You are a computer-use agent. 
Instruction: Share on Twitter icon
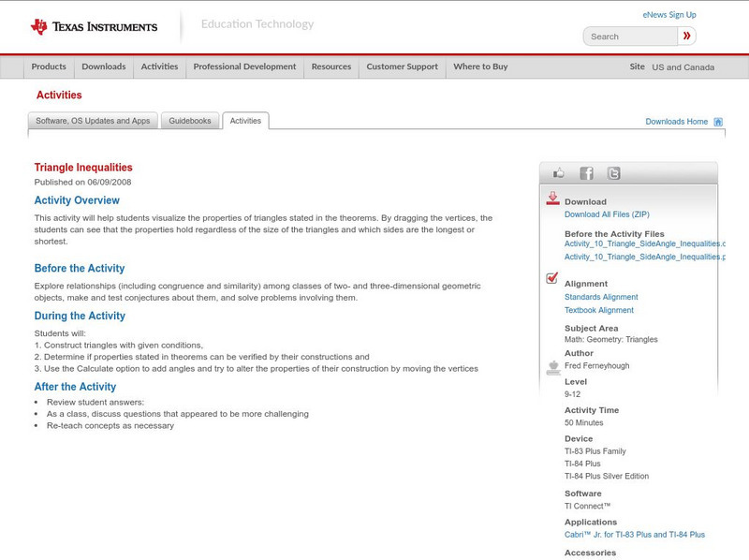pos(613,173)
